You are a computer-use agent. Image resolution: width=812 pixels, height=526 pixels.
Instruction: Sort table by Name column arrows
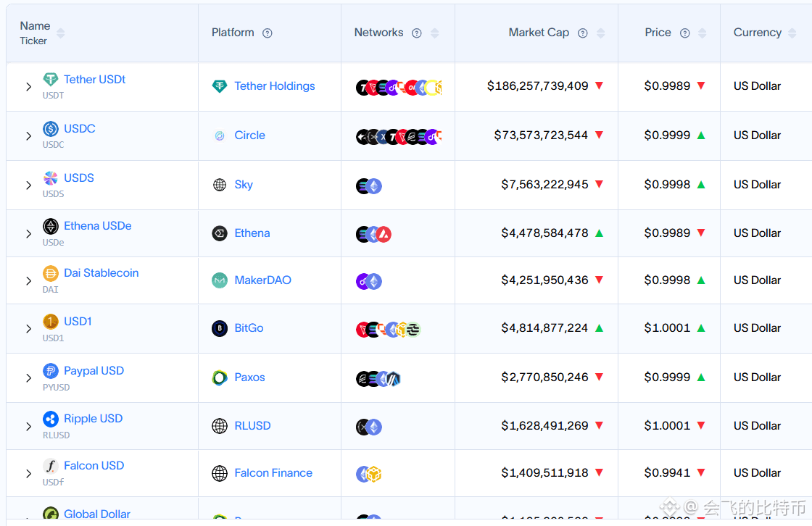point(61,33)
